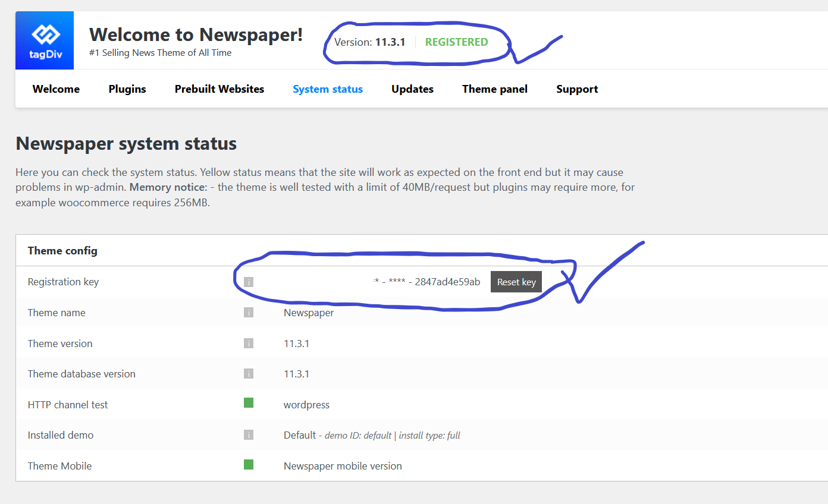Click the Newspaper system status heading
828x504 pixels.
(126, 144)
